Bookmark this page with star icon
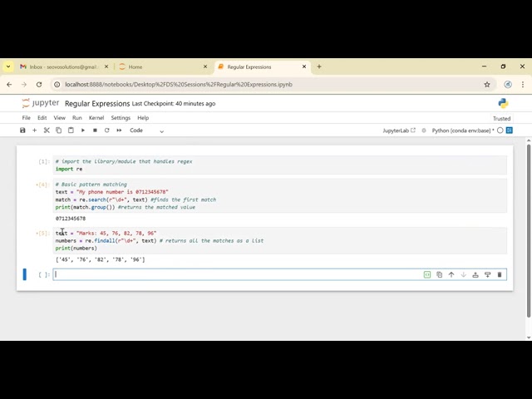Viewport: 532px width, 399px height. [x=487, y=85]
